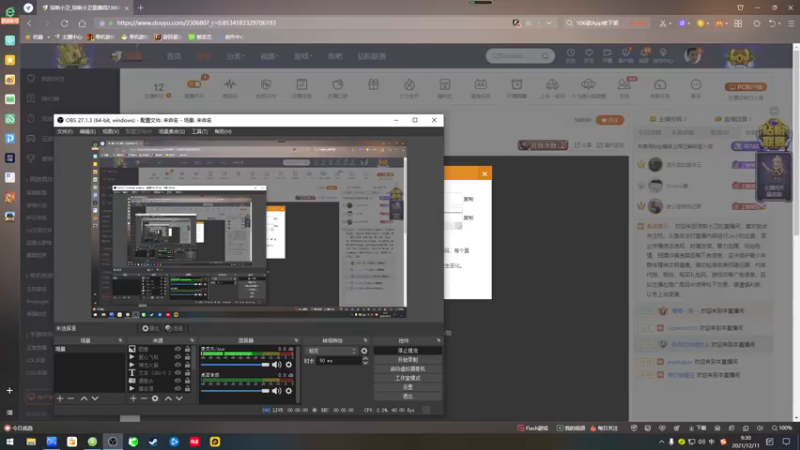Mute the 麦克风/Aux microphone audio

point(276,365)
